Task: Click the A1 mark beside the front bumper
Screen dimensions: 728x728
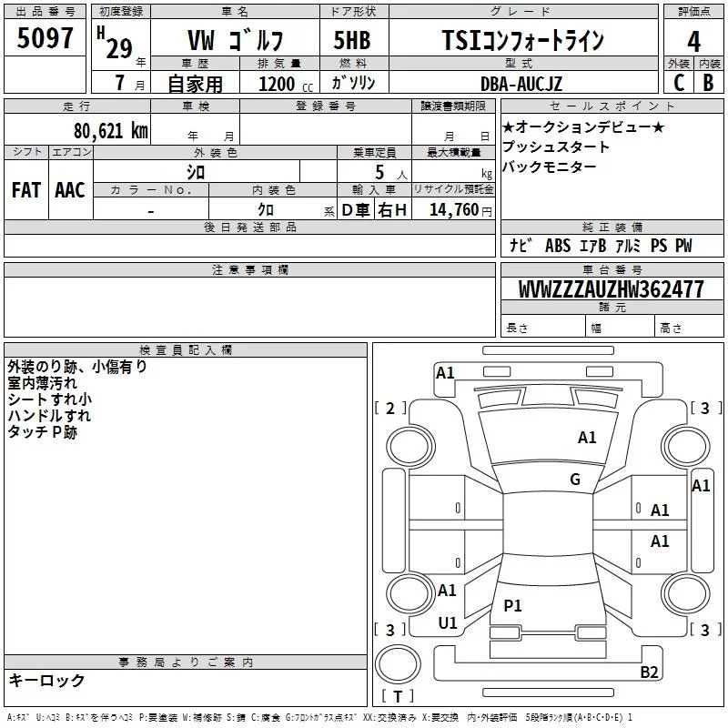Action: 445,372
